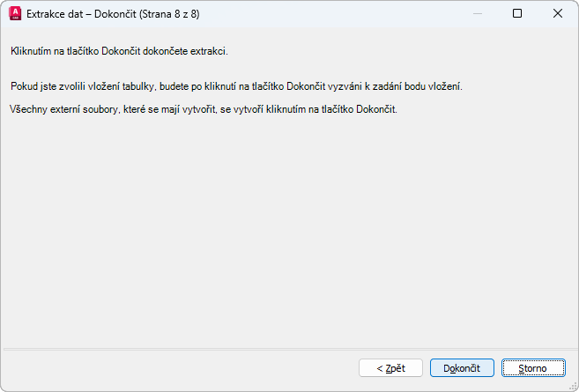The image size is (579, 392).
Task: Click the empty gray area of the dialog
Action: click(x=289, y=229)
